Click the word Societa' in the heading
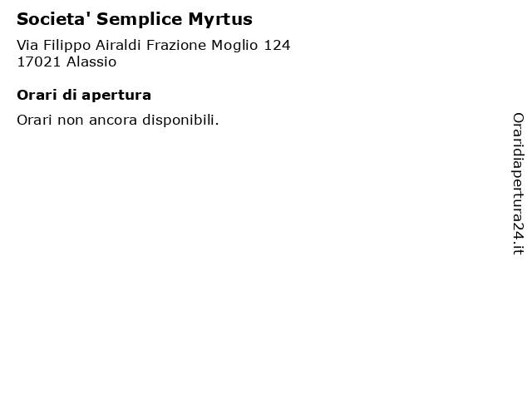 pos(53,18)
